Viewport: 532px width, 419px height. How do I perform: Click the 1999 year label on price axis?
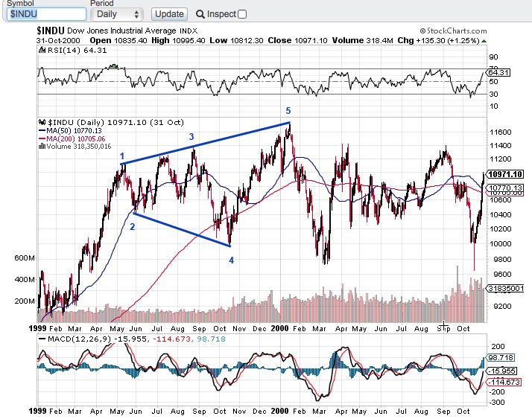click(37, 328)
